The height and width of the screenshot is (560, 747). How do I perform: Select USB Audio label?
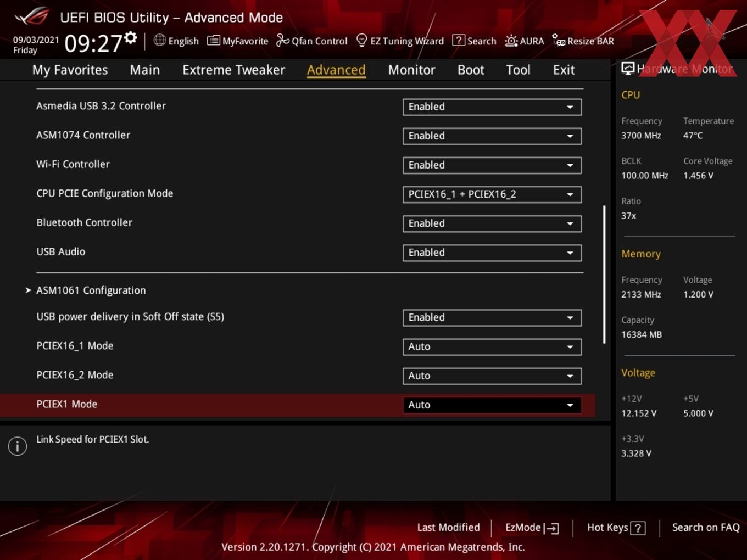pyautogui.click(x=60, y=251)
